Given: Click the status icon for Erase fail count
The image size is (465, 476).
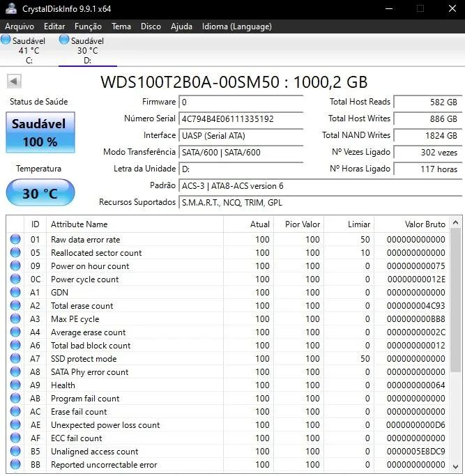Looking at the screenshot, I should coord(15,411).
